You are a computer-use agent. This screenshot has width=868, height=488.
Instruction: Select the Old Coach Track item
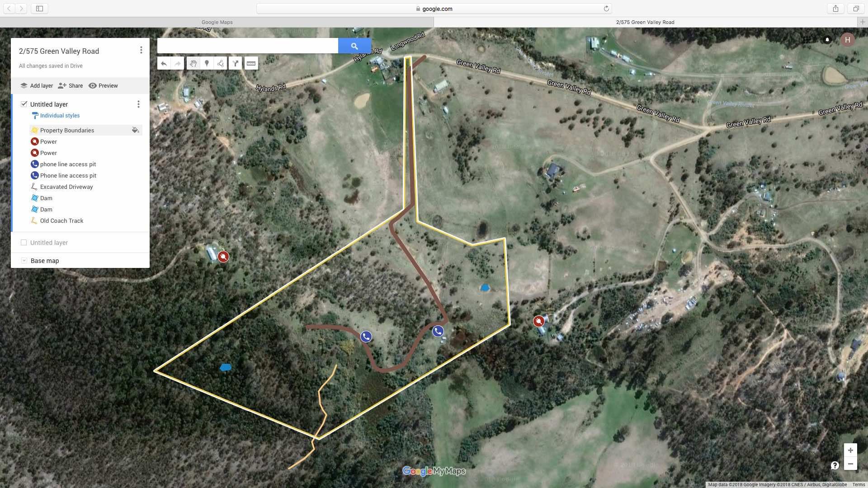(61, 221)
